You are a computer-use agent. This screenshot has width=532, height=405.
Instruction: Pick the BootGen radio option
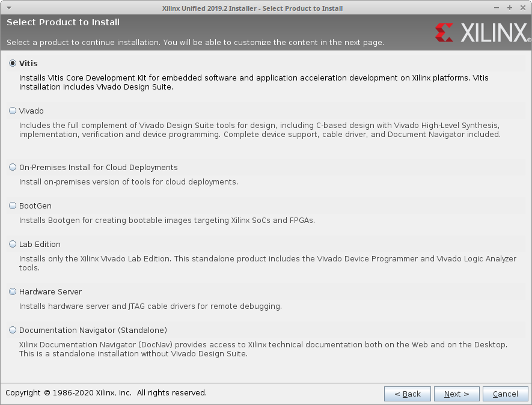pos(13,206)
